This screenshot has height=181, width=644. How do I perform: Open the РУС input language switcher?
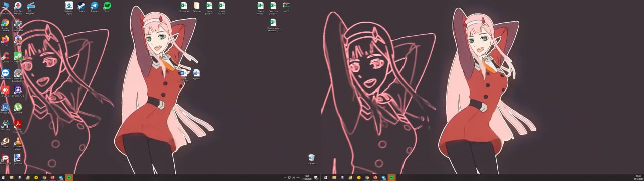298,178
